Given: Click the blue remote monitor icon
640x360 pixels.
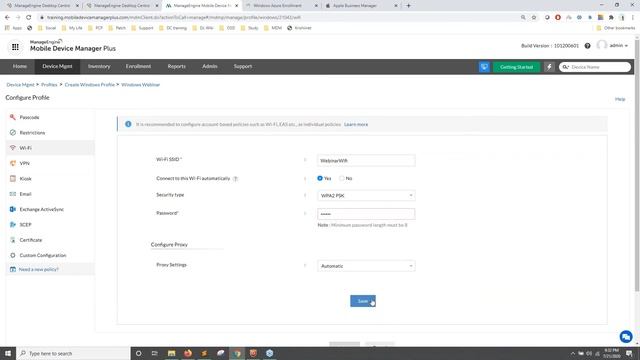Looking at the screenshot, I should point(484,67).
